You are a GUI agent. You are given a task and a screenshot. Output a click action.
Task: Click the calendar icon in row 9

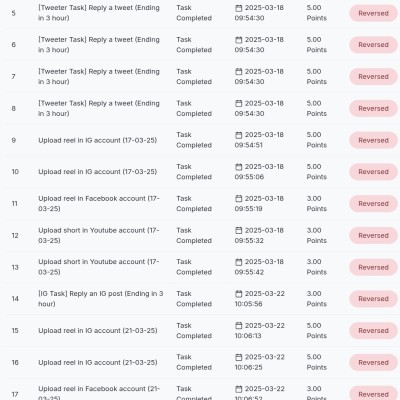point(239,135)
